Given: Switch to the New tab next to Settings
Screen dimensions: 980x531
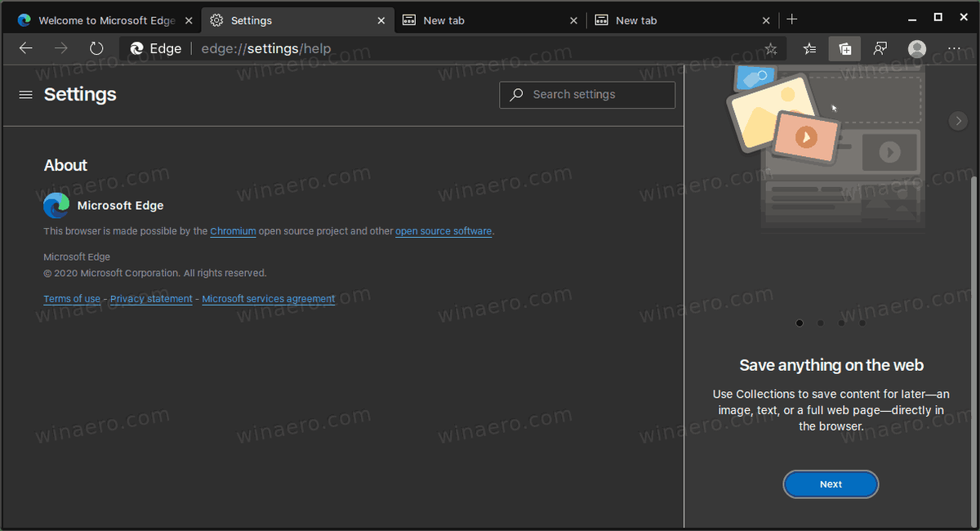Looking at the screenshot, I should [490, 20].
